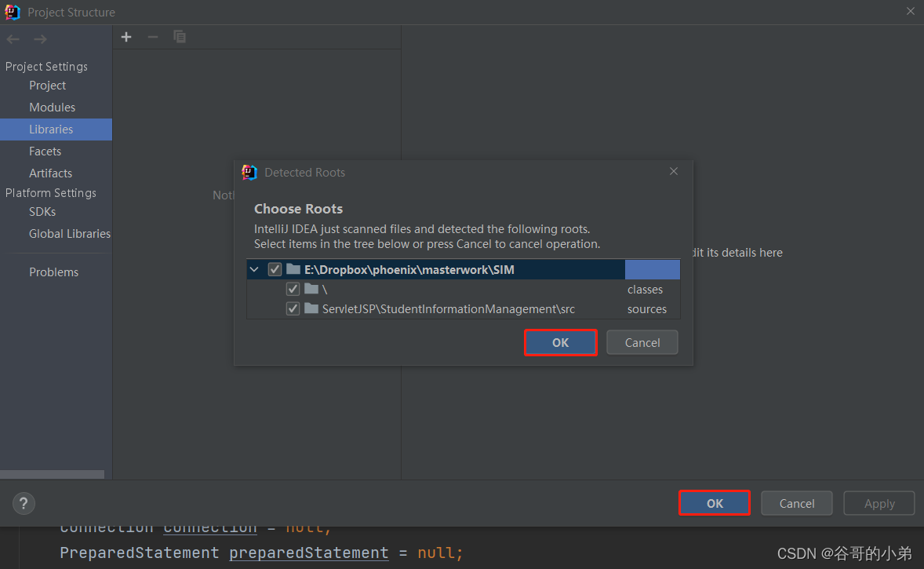Click the Platform Settings section header

click(x=51, y=193)
